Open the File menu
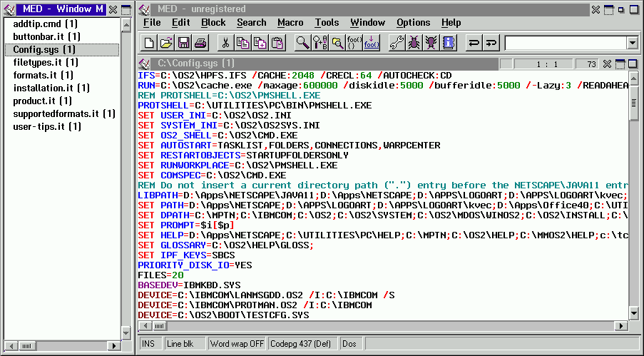644x356 pixels. [x=152, y=23]
